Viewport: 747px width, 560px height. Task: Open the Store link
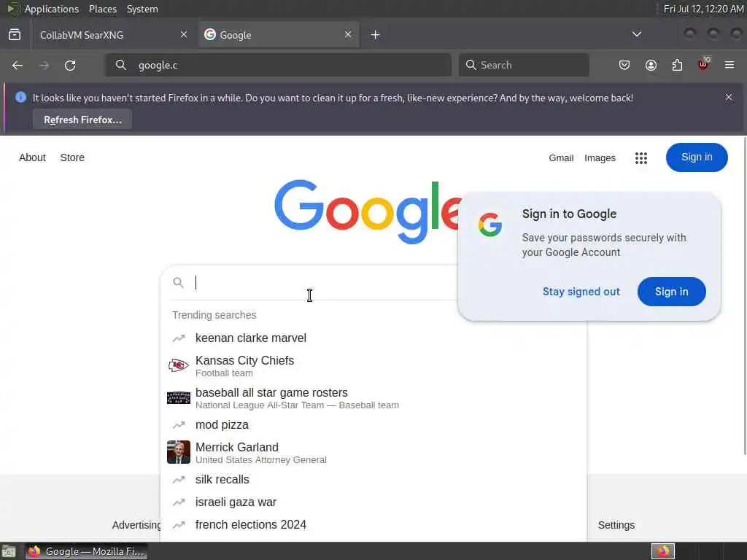tap(72, 157)
